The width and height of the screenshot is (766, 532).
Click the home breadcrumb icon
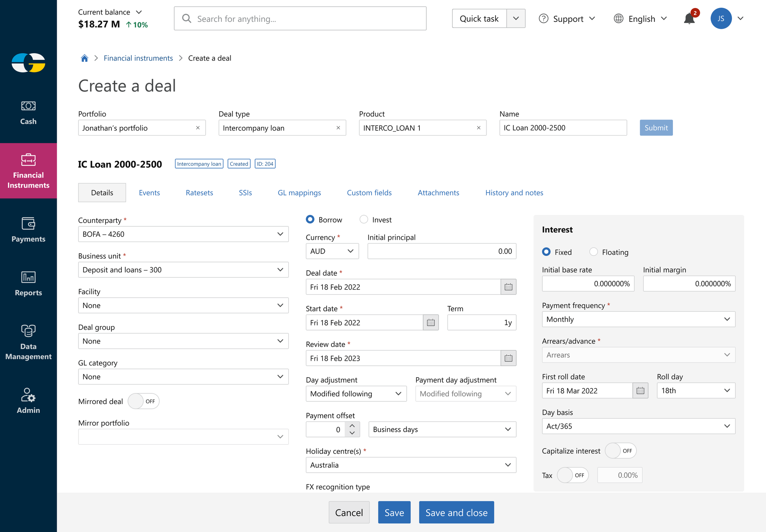pyautogui.click(x=85, y=58)
